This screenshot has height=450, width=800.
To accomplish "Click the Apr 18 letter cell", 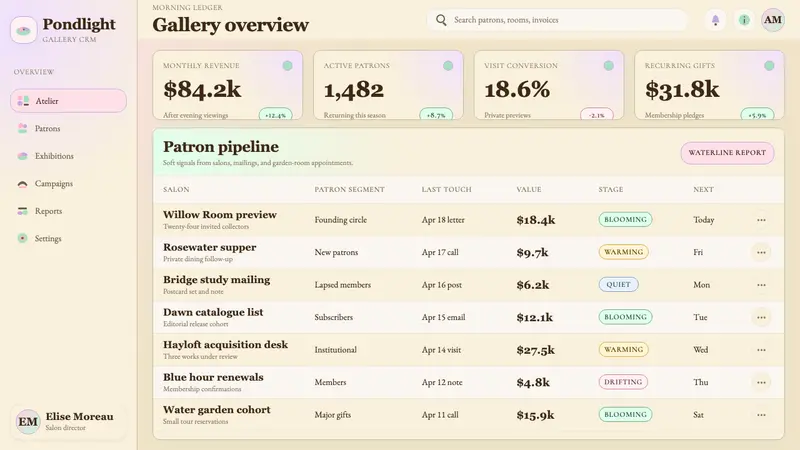I will [x=443, y=220].
